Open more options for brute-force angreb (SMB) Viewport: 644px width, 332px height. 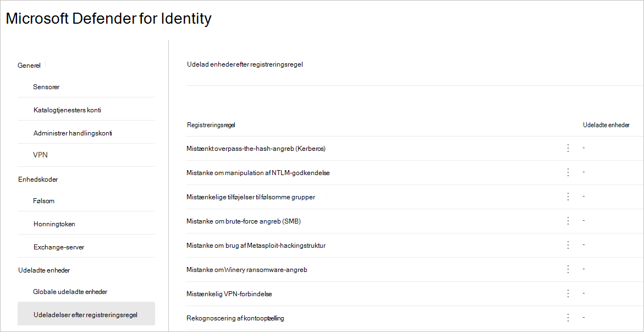click(x=568, y=221)
